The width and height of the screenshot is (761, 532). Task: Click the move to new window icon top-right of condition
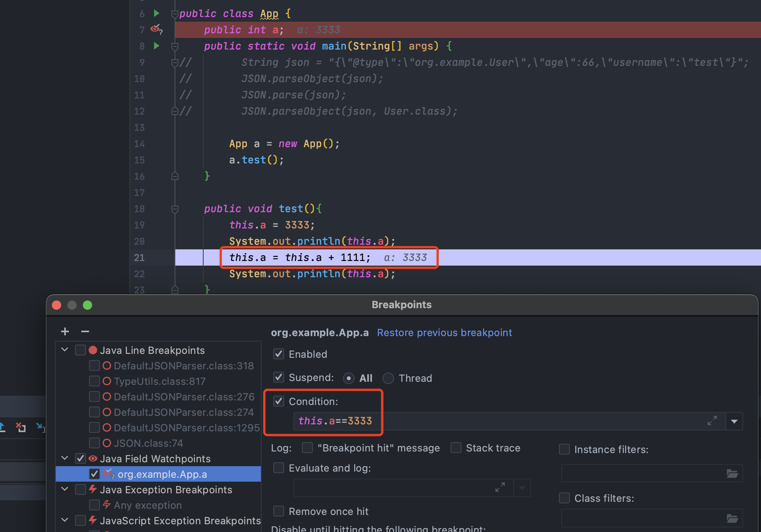point(712,420)
